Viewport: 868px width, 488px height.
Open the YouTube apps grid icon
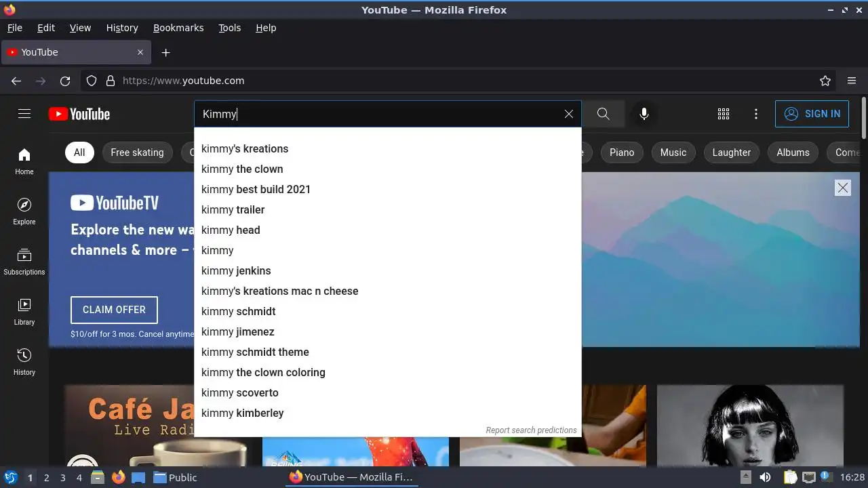(724, 114)
